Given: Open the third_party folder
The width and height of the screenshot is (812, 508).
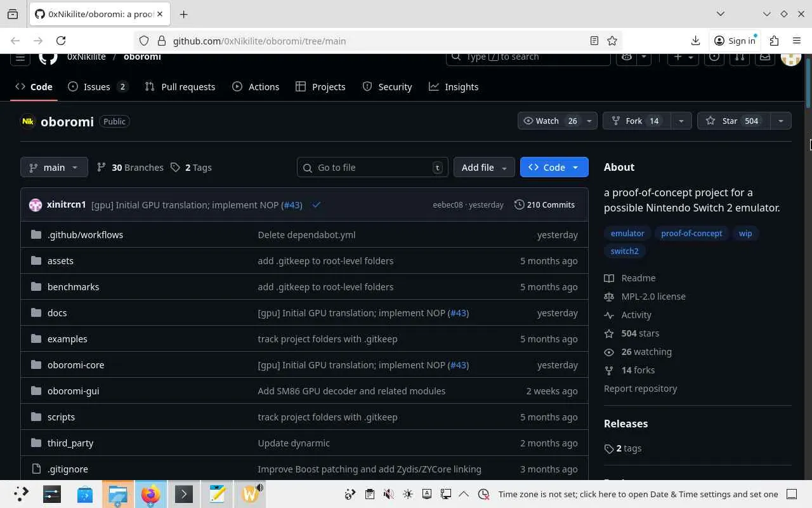Looking at the screenshot, I should pos(70,443).
